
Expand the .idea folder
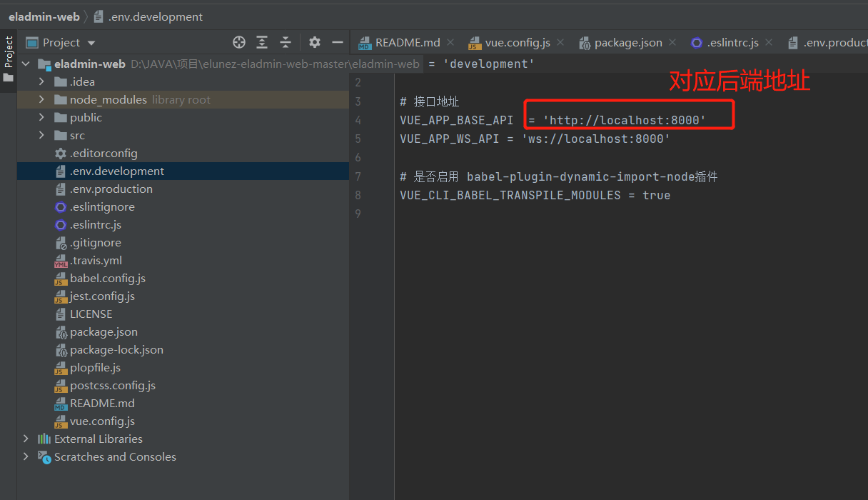pos(41,82)
